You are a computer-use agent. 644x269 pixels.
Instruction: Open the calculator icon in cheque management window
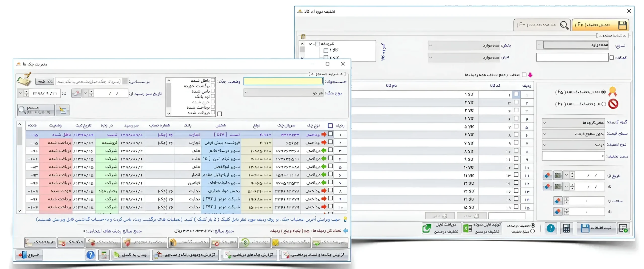coord(103,255)
